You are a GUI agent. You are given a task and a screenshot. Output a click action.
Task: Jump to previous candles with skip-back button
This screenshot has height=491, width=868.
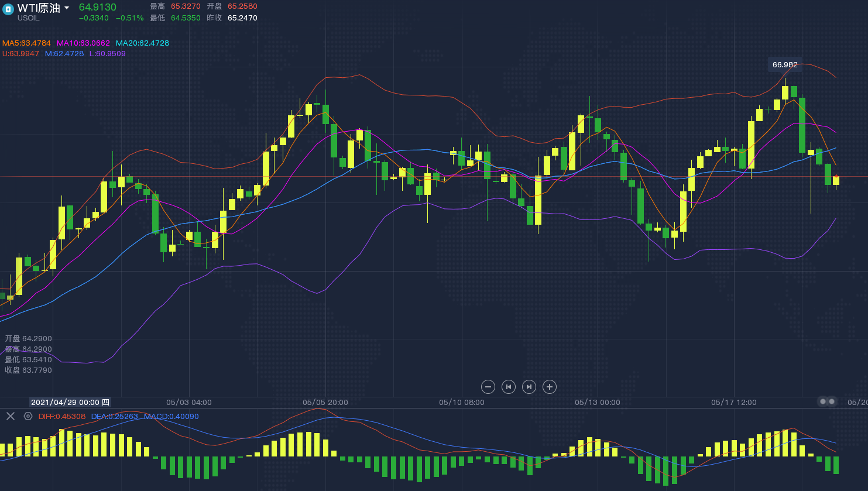[x=509, y=387]
